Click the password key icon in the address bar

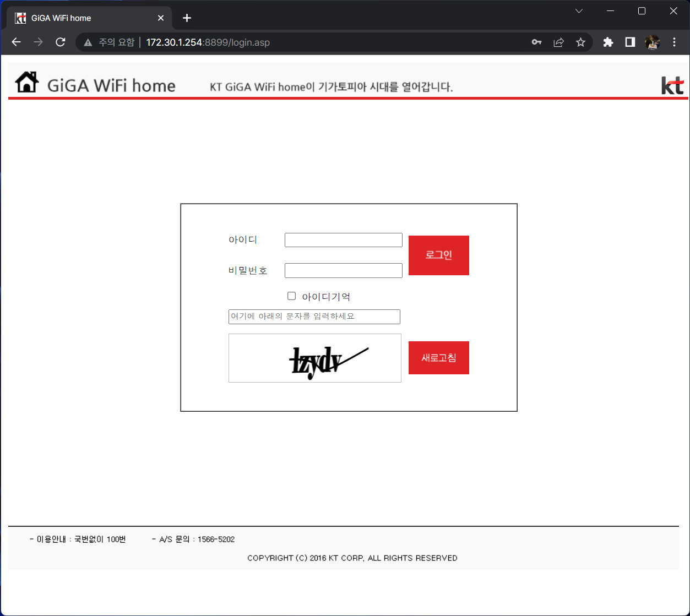(x=536, y=42)
